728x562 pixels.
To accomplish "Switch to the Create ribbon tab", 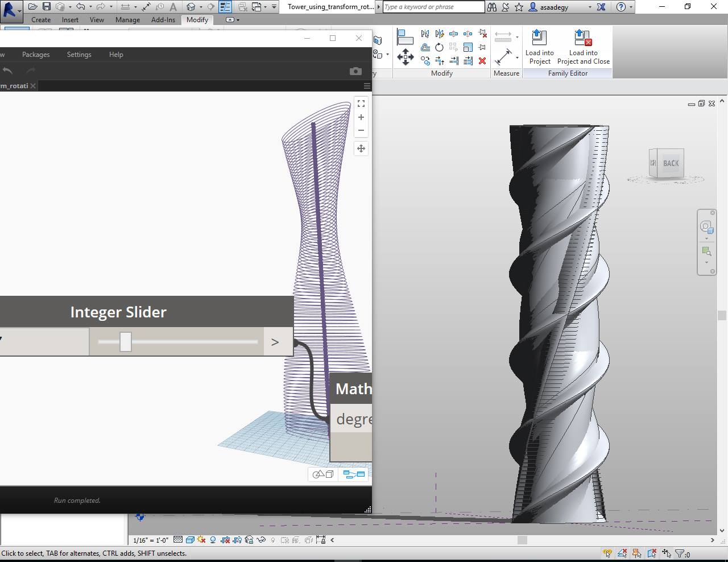I will [41, 19].
